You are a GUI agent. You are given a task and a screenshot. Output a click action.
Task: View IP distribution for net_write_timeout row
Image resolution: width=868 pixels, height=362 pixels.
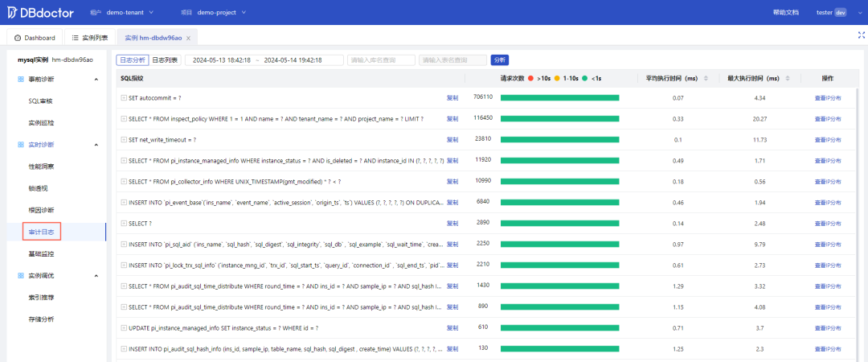pyautogui.click(x=828, y=140)
